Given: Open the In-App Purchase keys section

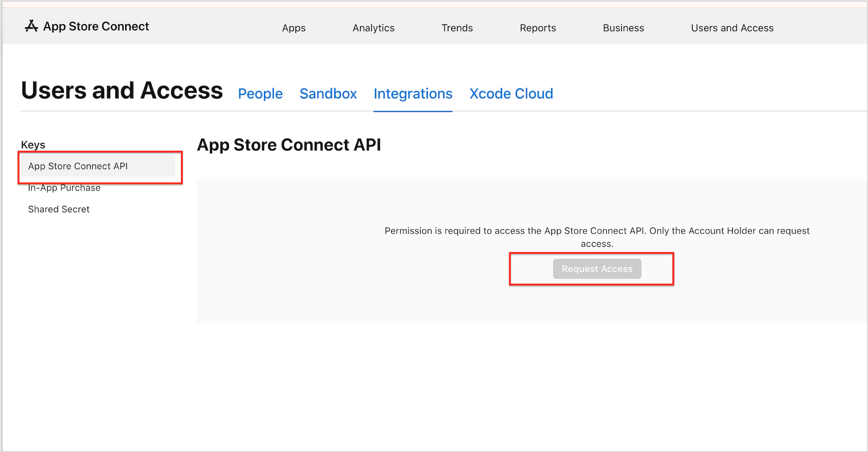Looking at the screenshot, I should [x=64, y=188].
